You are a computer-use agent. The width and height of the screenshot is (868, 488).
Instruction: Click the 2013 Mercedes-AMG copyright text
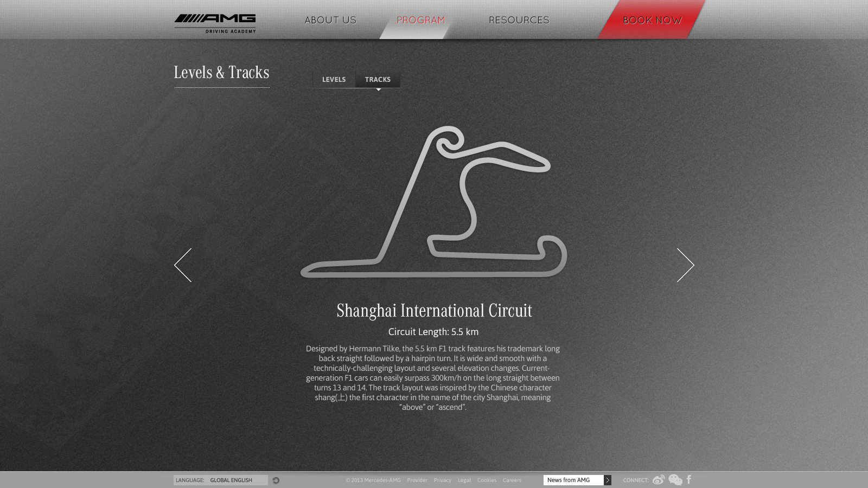click(373, 480)
